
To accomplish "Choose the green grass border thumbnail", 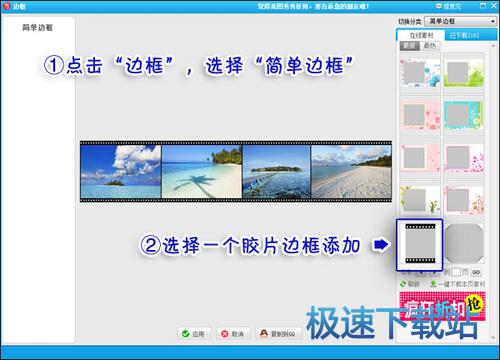I will click(464, 73).
